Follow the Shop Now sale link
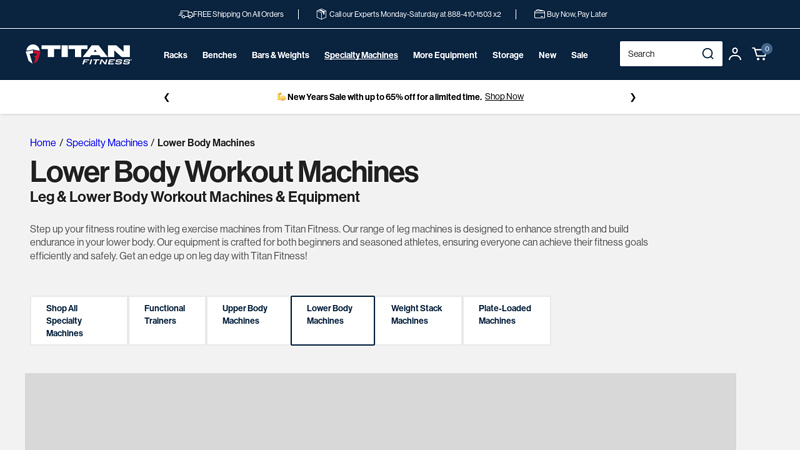The width and height of the screenshot is (800, 450). coord(504,96)
